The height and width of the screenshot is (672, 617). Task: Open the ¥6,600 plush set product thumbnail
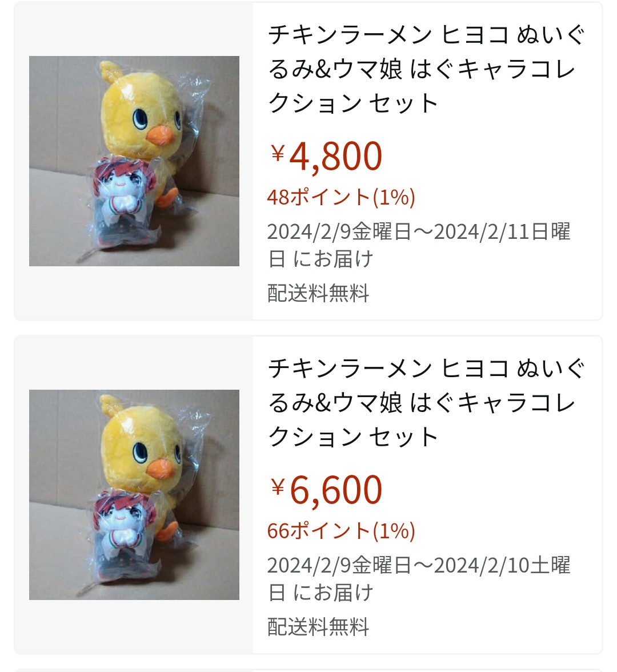(134, 495)
